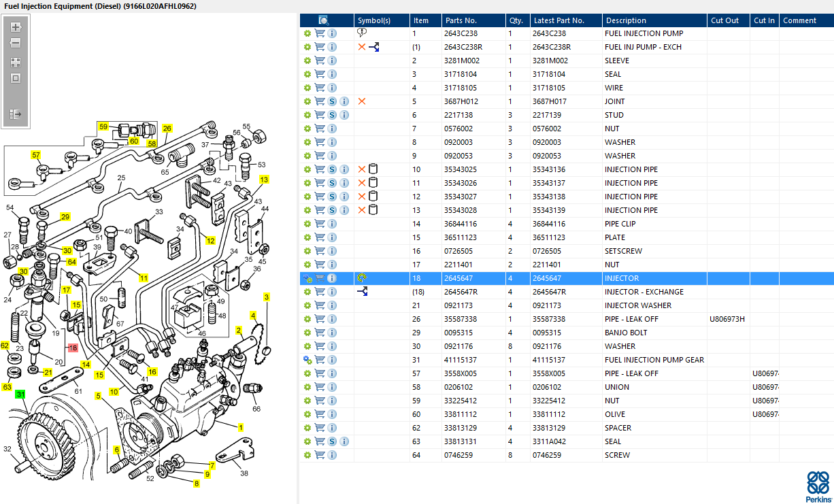Click the S icon on JOINT row
Screen dimensions: 834x504
pos(332,101)
